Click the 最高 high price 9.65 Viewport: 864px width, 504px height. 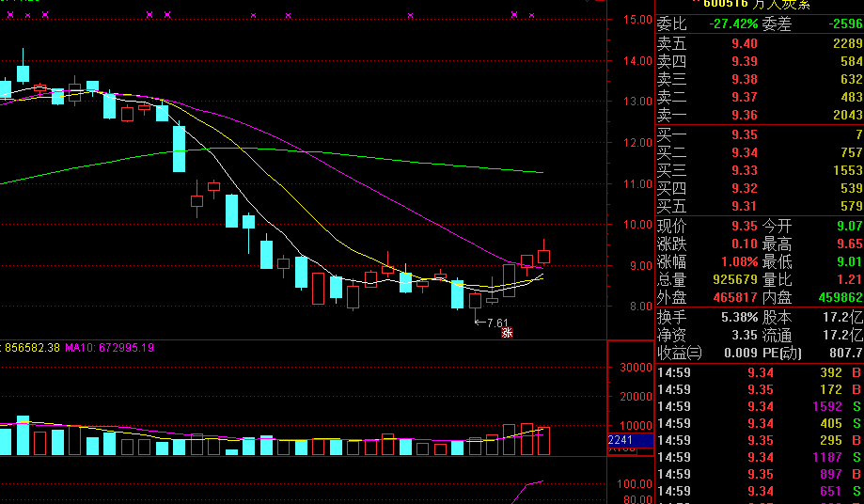(x=850, y=244)
